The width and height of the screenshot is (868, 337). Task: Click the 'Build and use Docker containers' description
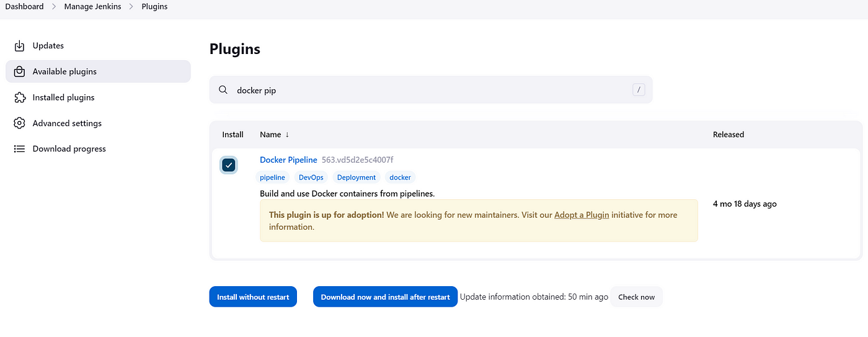click(347, 194)
